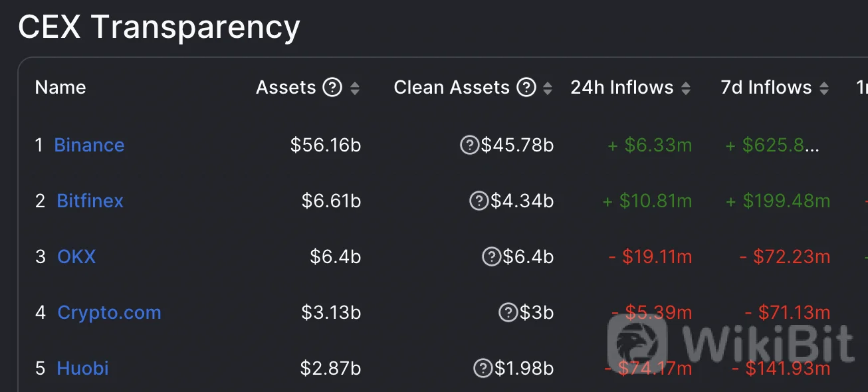Click the Clean Assets header label
Image resolution: width=868 pixels, height=392 pixels.
(451, 88)
